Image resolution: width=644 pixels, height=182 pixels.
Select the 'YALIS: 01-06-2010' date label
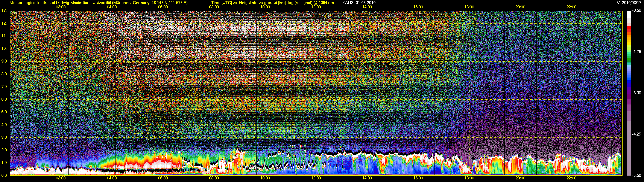[x=359, y=3]
